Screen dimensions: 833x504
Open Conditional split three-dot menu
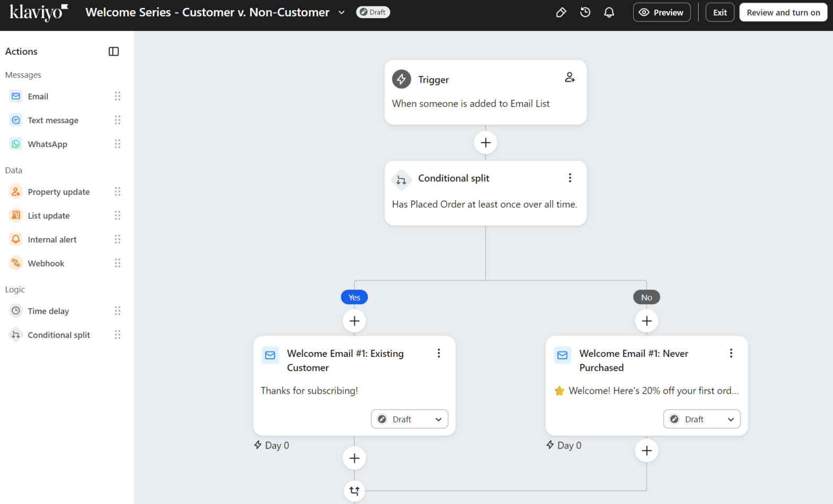[570, 178]
